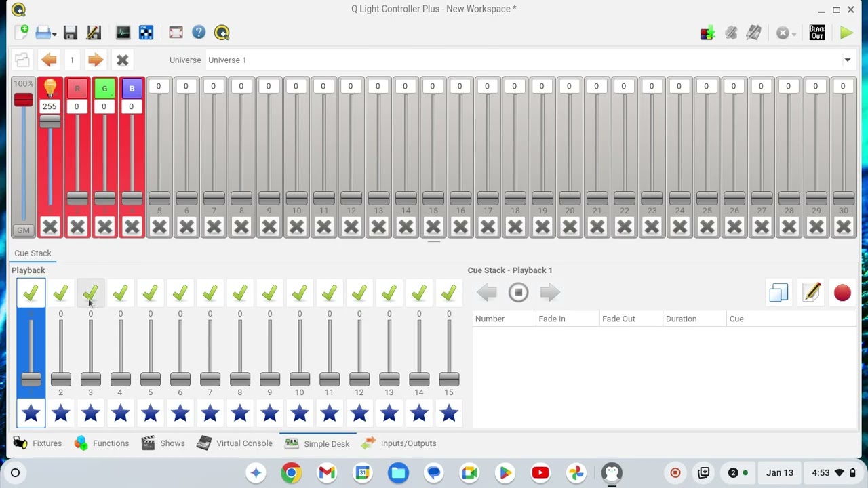Click the dimmer channel slider handle at 255
This screenshot has height=488, width=868.
pyautogui.click(x=50, y=121)
